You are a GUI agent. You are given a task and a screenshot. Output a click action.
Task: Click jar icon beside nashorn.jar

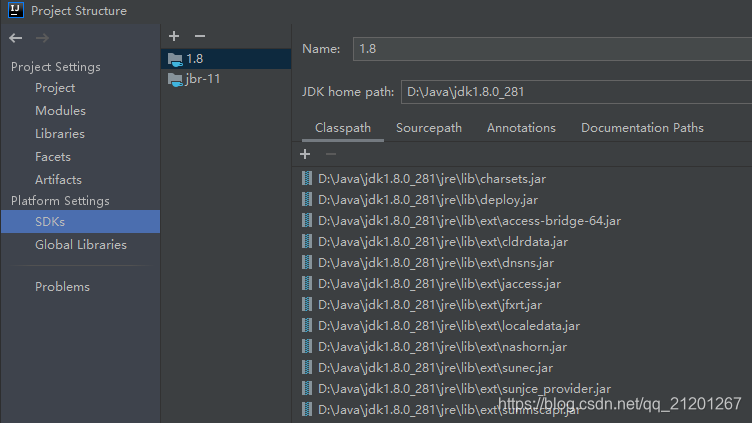(x=307, y=347)
